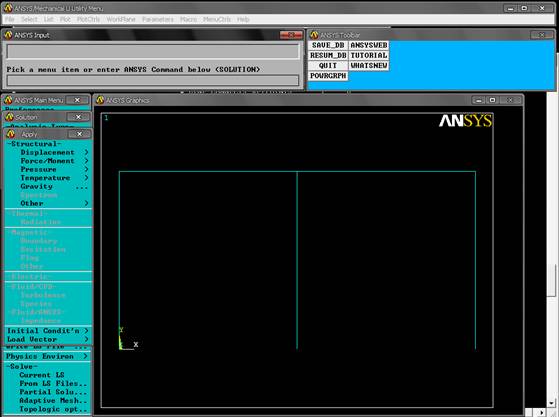Viewport: 559px width, 417px height.
Task: Close the Apply menu window
Action: 80,134
